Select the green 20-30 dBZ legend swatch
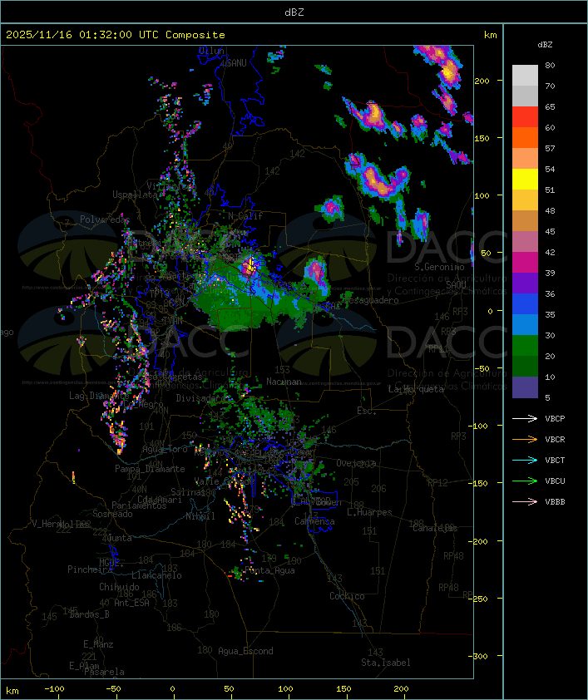 (525, 346)
